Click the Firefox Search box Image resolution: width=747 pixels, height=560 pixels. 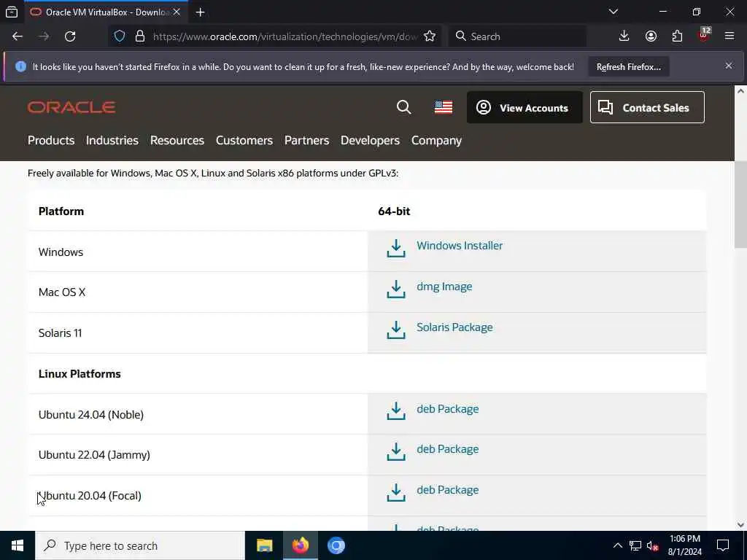pyautogui.click(x=517, y=36)
